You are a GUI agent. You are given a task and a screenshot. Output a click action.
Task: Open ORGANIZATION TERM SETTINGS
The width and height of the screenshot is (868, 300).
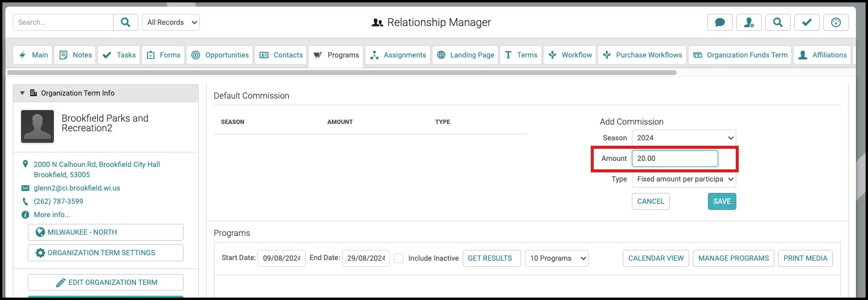(x=106, y=253)
